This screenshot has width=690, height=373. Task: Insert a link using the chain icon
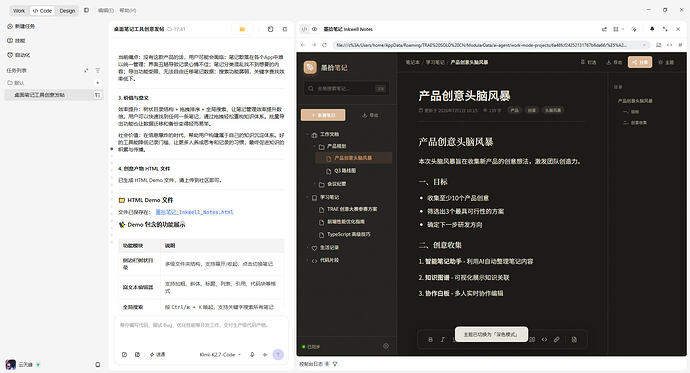click(557, 340)
